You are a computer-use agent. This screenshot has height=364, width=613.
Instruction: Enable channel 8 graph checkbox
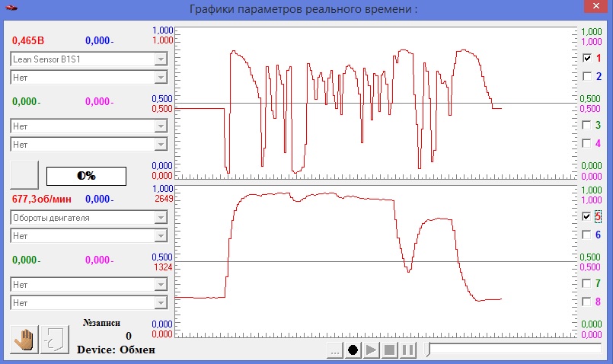pos(587,302)
